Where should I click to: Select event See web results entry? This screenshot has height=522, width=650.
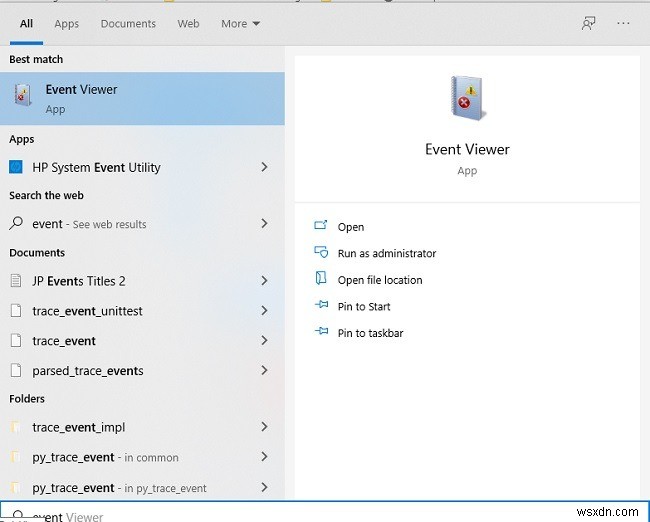pyautogui.click(x=142, y=224)
